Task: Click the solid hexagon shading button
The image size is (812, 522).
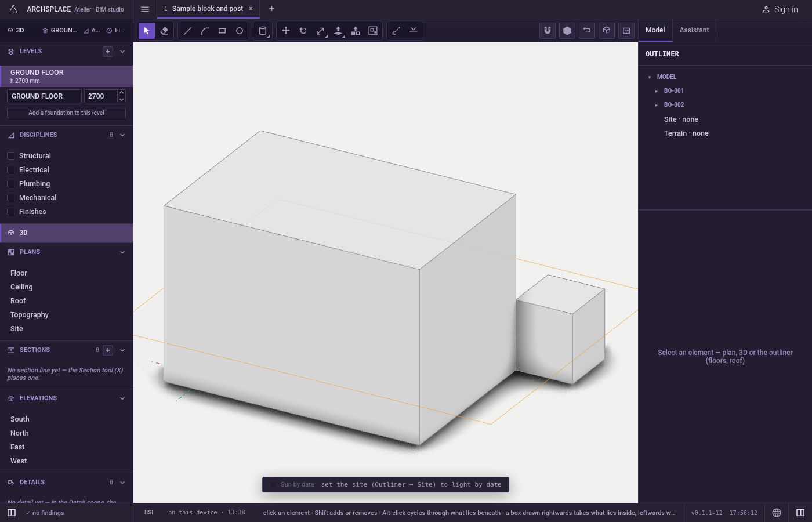Action: tap(567, 31)
